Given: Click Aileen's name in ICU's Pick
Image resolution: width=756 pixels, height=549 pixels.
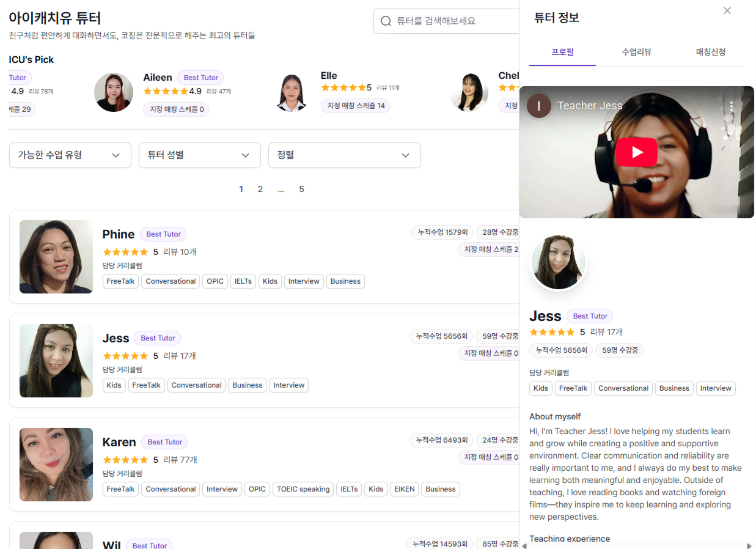Looking at the screenshot, I should point(158,78).
